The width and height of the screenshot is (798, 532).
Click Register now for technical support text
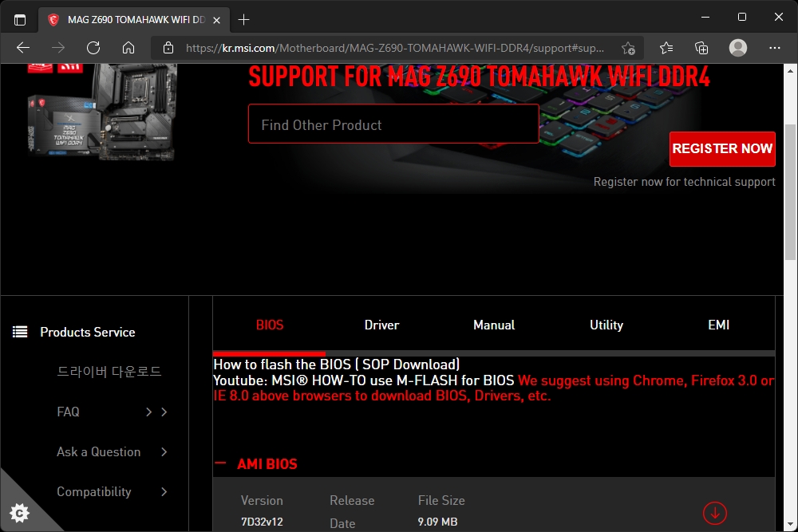685,182
